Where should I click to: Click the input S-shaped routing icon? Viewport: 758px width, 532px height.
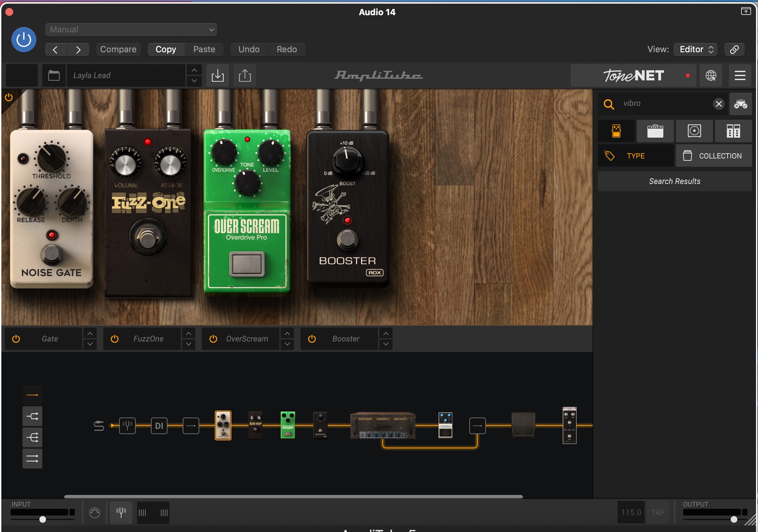pyautogui.click(x=99, y=426)
